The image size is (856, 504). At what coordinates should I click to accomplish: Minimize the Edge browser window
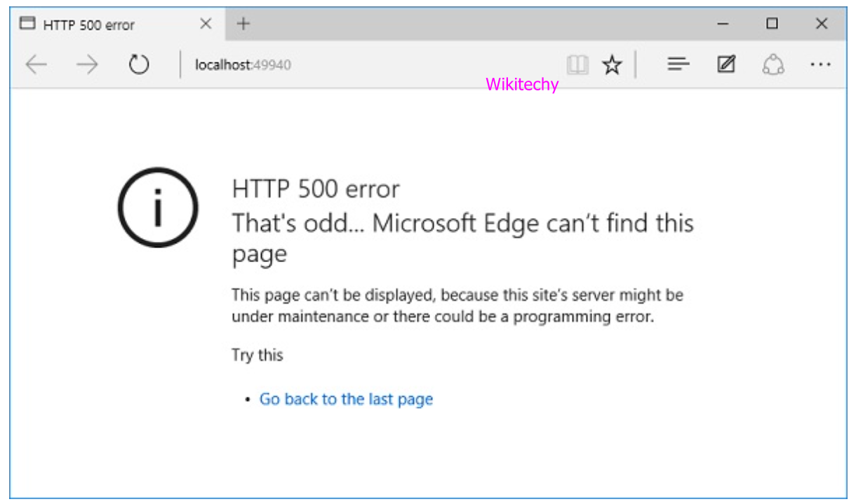[723, 24]
